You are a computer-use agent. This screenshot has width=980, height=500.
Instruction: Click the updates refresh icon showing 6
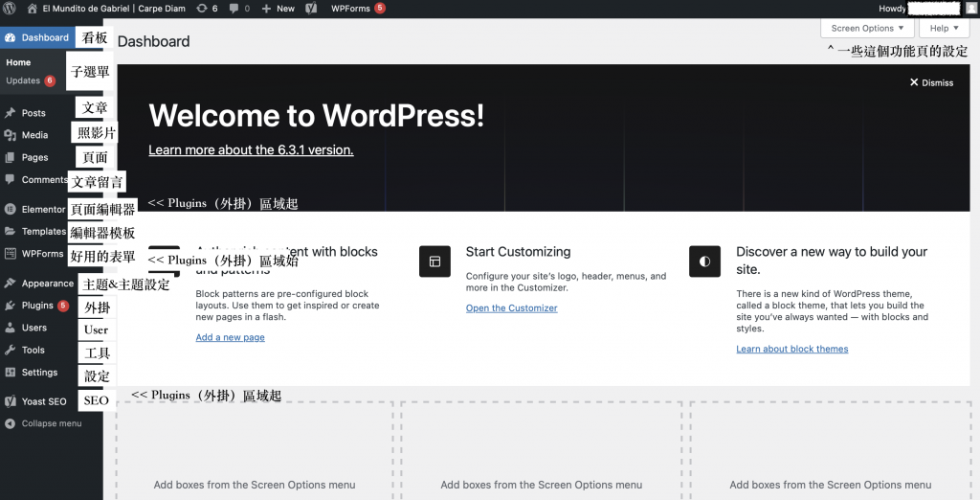pyautogui.click(x=202, y=9)
